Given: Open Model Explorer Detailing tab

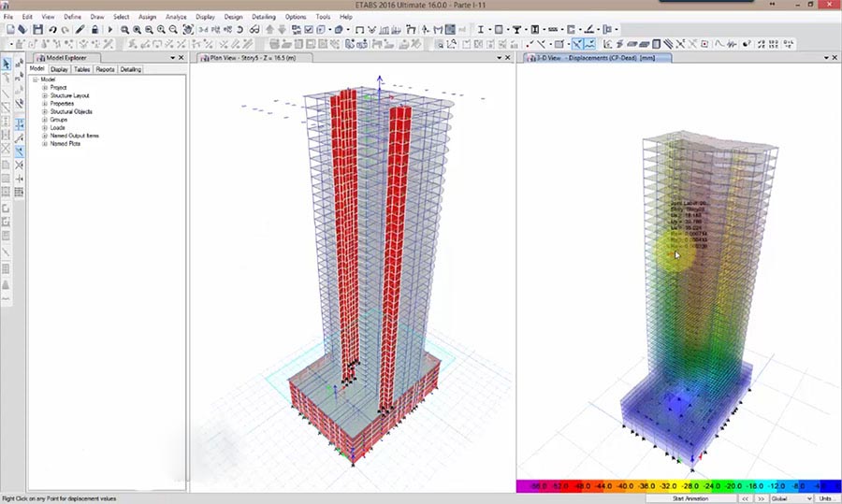Looking at the screenshot, I should (130, 69).
